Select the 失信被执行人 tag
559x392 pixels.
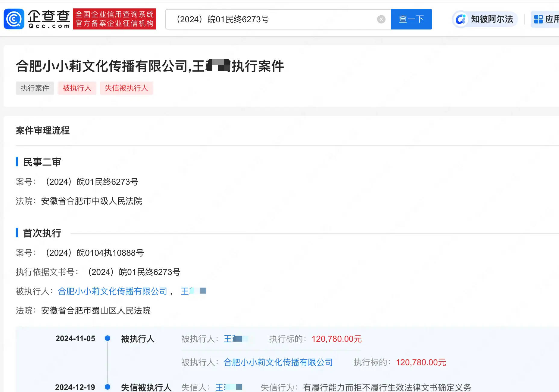126,88
